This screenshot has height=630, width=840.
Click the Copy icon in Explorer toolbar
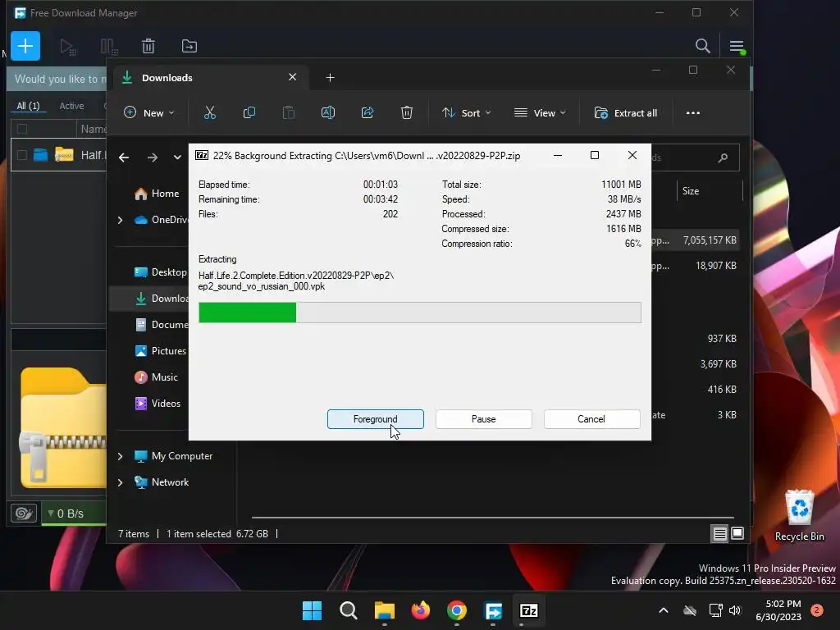click(249, 112)
